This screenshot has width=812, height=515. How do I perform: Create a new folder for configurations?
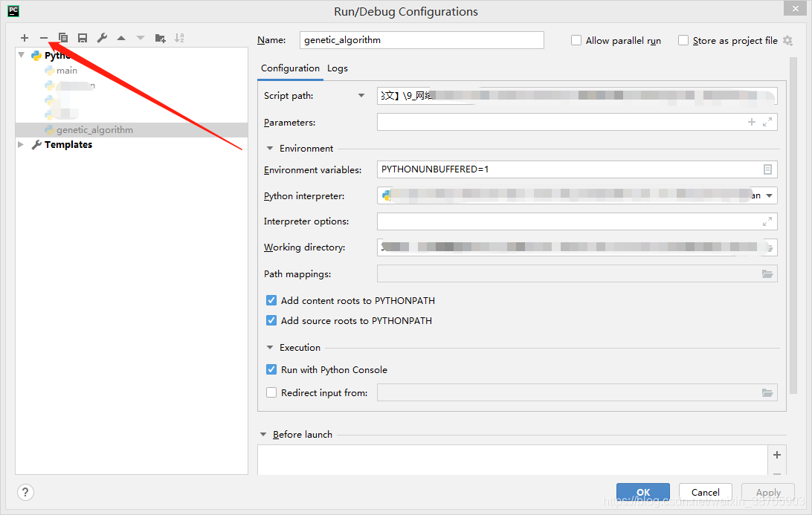tap(160, 38)
